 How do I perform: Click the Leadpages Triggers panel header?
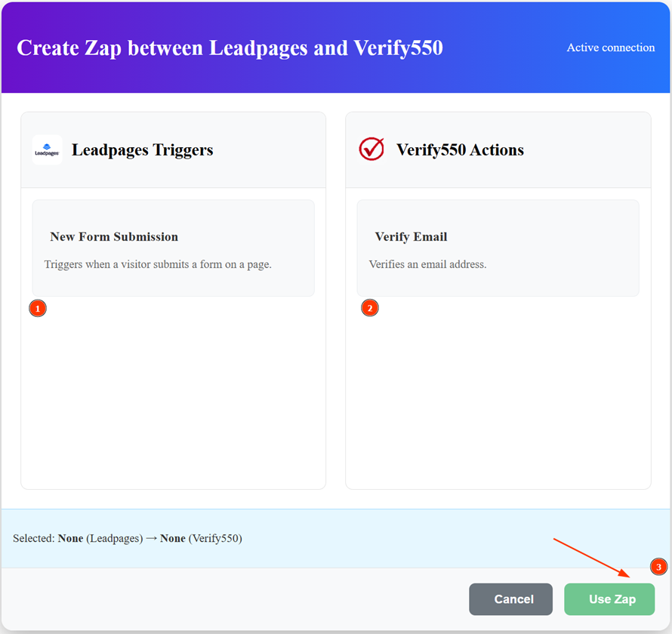tap(142, 149)
